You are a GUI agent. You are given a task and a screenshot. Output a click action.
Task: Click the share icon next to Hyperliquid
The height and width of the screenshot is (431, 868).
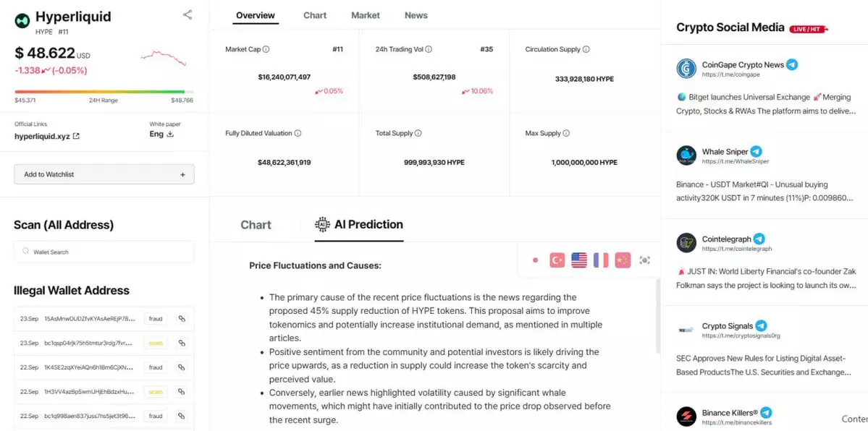click(x=187, y=14)
